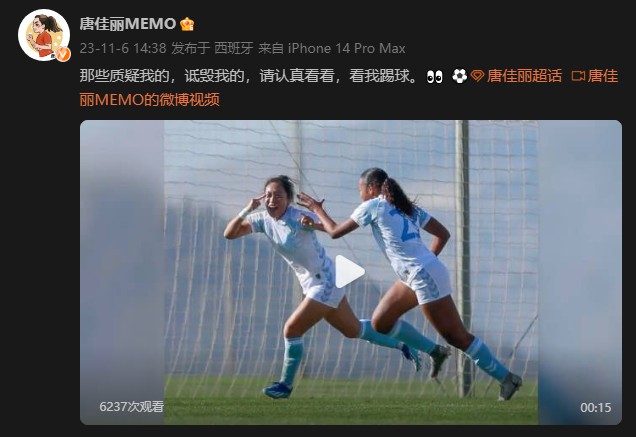Image resolution: width=636 pixels, height=437 pixels.
Task: Click the orange verified badge on avatar
Action: [63, 54]
